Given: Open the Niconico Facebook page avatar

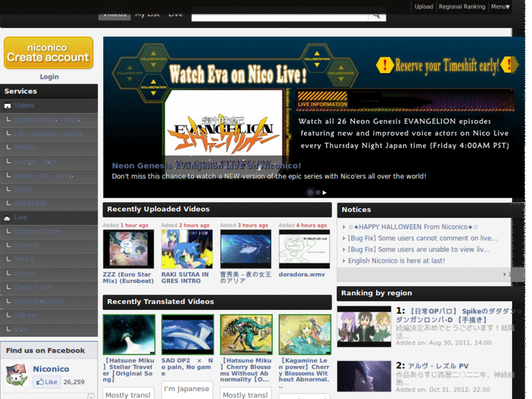Looking at the screenshot, I should tap(16, 374).
